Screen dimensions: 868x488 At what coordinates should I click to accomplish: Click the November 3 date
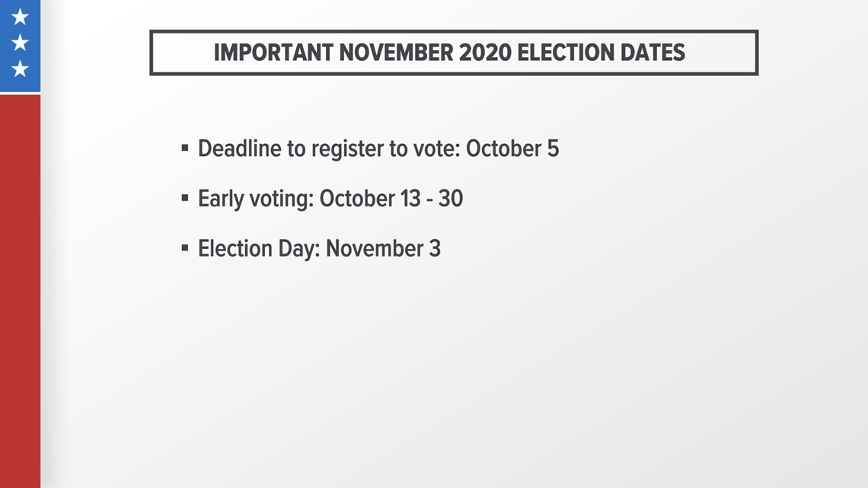[x=383, y=248]
